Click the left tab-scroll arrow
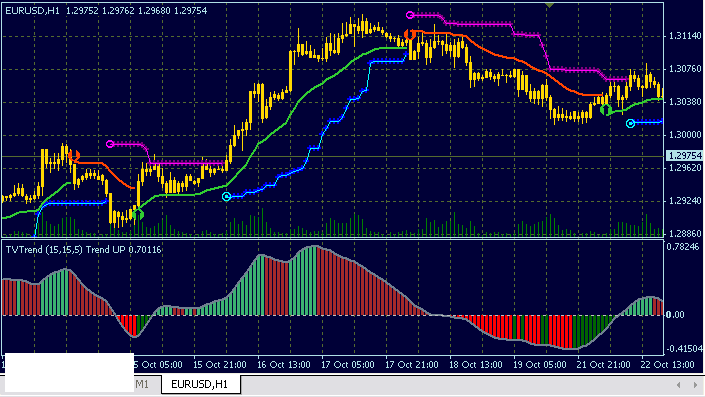705x397 pixels. click(678, 385)
